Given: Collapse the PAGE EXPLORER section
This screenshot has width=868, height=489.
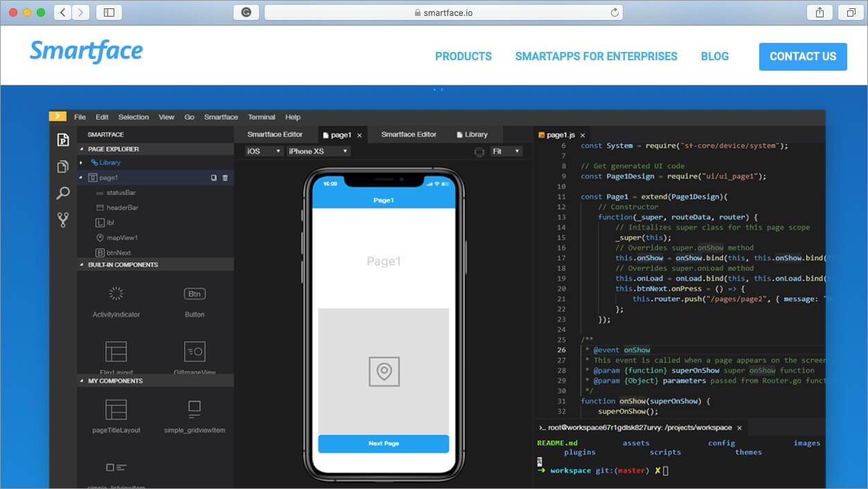Looking at the screenshot, I should tap(82, 149).
